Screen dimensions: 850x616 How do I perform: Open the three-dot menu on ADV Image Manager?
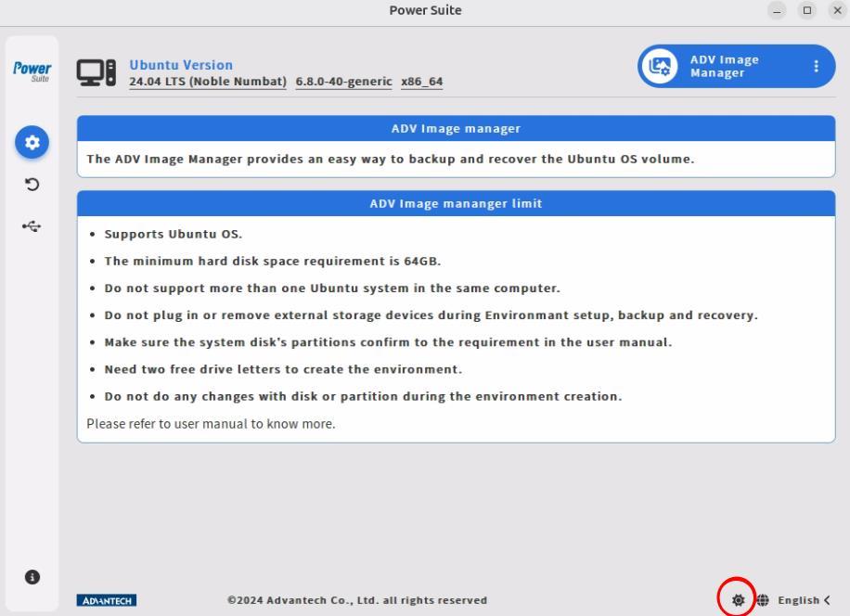point(817,66)
